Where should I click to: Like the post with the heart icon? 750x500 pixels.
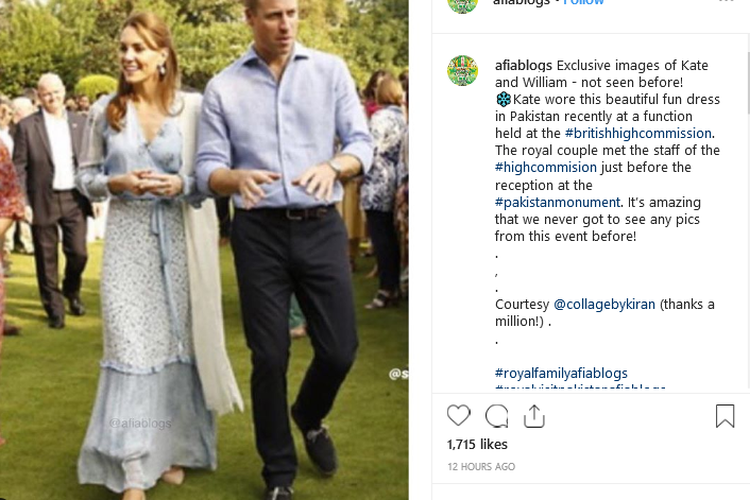(x=458, y=415)
